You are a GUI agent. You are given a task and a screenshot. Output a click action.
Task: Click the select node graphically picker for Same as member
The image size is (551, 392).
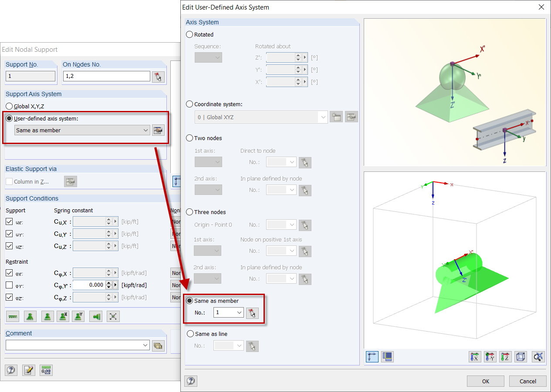tap(252, 313)
